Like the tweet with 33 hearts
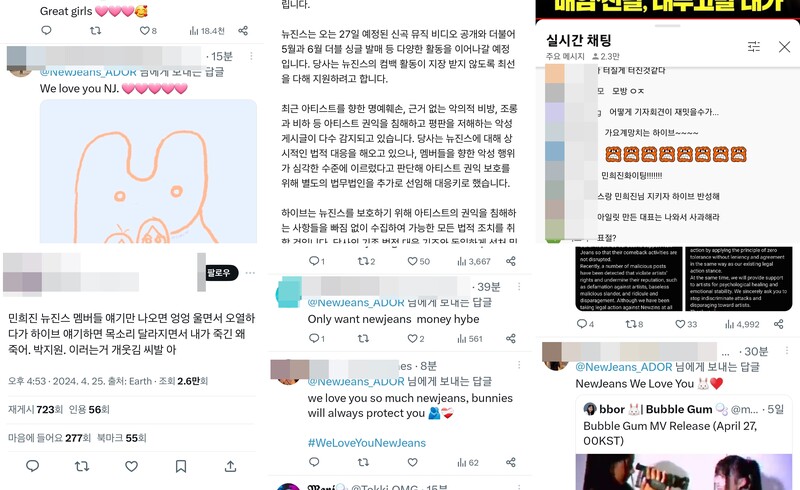800x490 pixels. pos(680,324)
